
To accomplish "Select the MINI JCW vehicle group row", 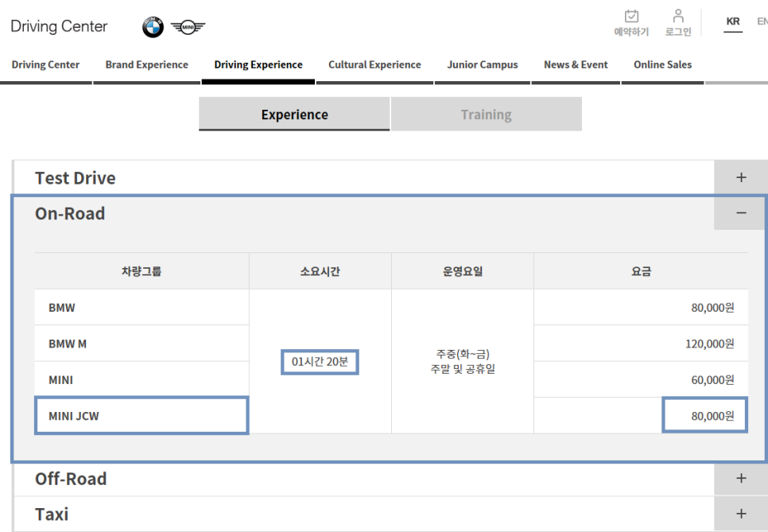I will (x=142, y=416).
